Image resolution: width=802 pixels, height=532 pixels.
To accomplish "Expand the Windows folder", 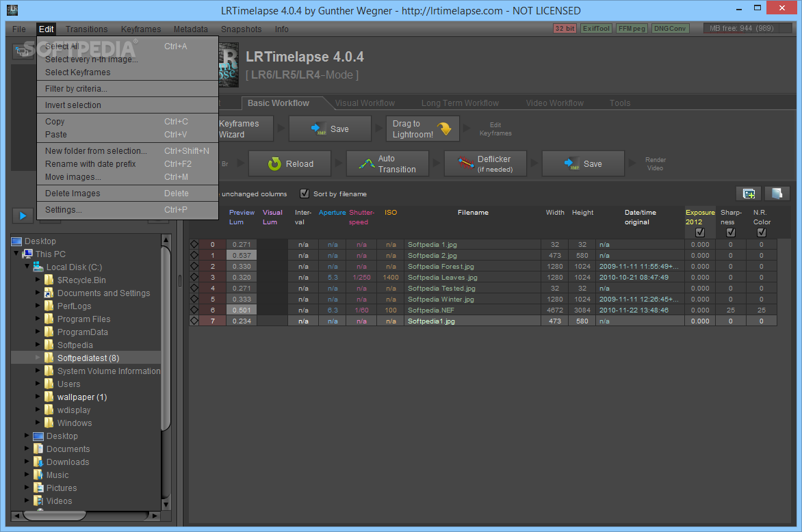I will (38, 423).
